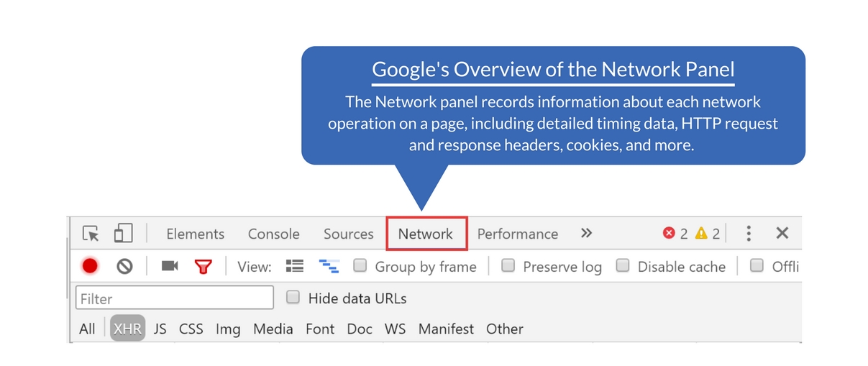Enable the Group by frame checkbox
868x366 pixels.
360,265
